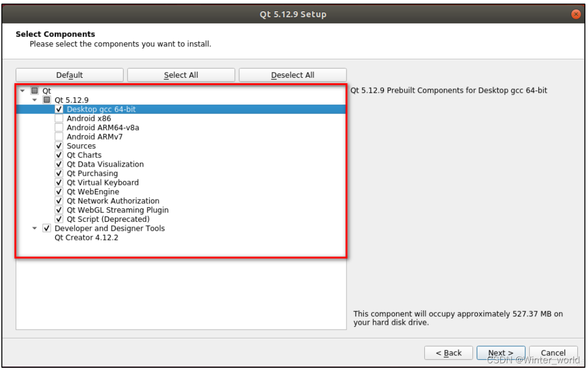Select the 'Qt Network Authorization' row label
The image size is (588, 370).
tap(113, 201)
